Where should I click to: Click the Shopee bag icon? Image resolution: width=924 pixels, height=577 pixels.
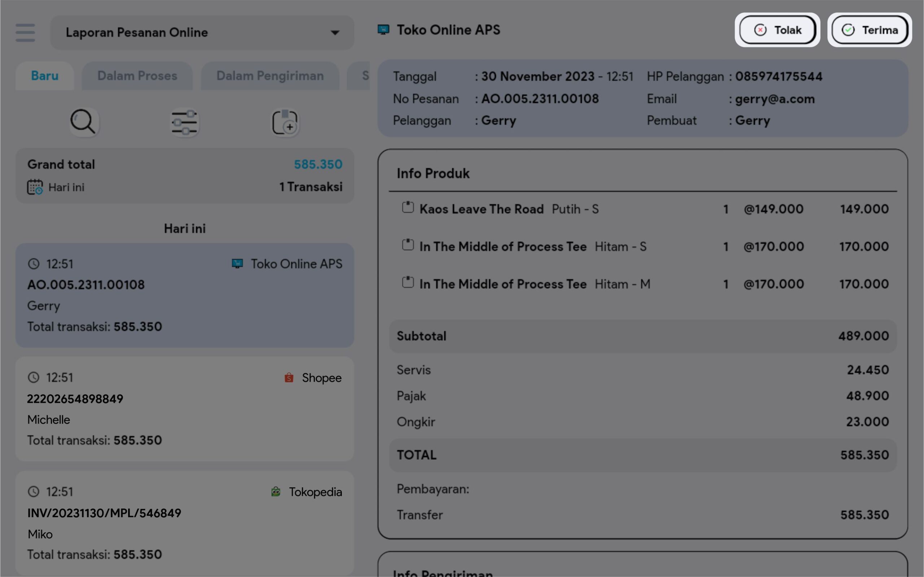(x=289, y=378)
